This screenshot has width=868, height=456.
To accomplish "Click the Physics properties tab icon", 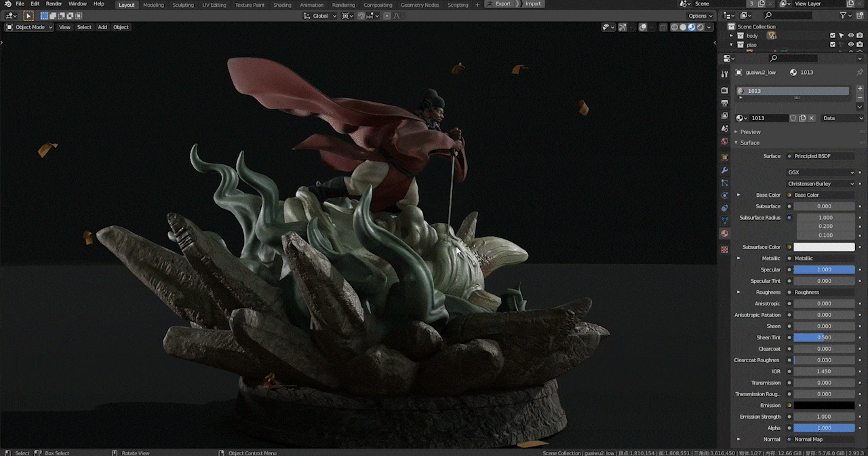I will pyautogui.click(x=724, y=195).
